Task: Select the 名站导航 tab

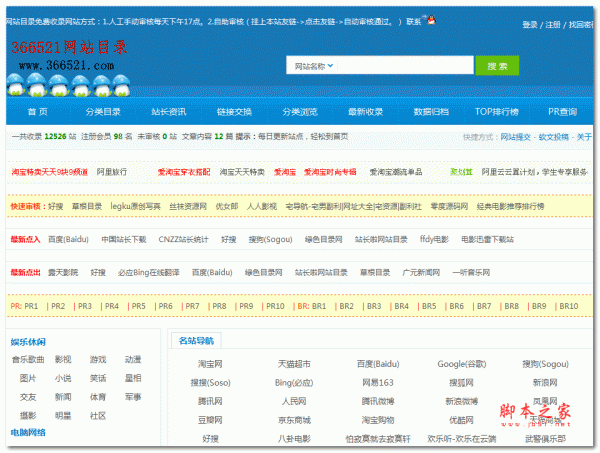Action: [196, 341]
